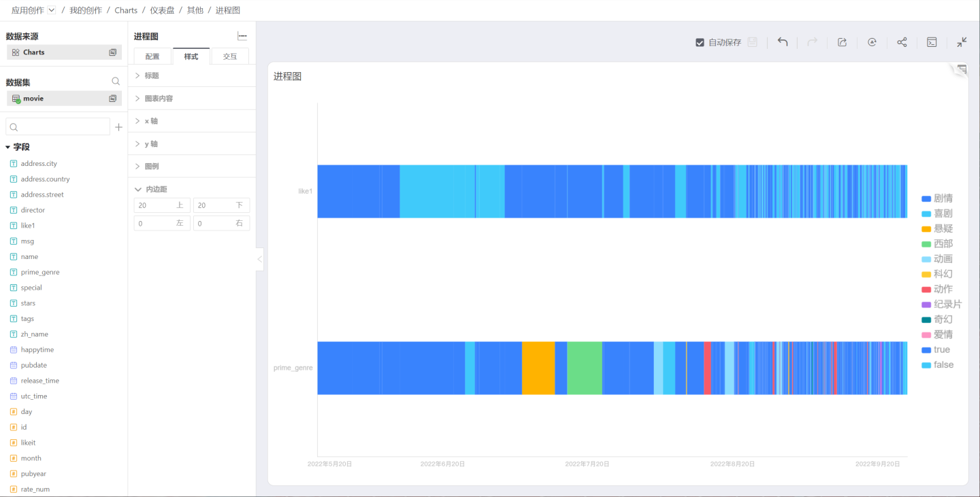Image resolution: width=980 pixels, height=497 pixels.
Task: Expand the 标题 section
Action: (151, 75)
